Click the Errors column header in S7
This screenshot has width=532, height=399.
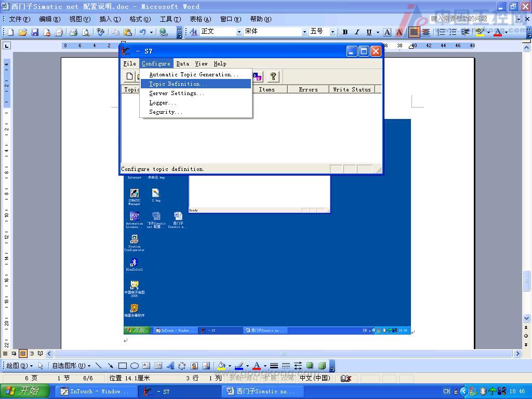point(308,89)
